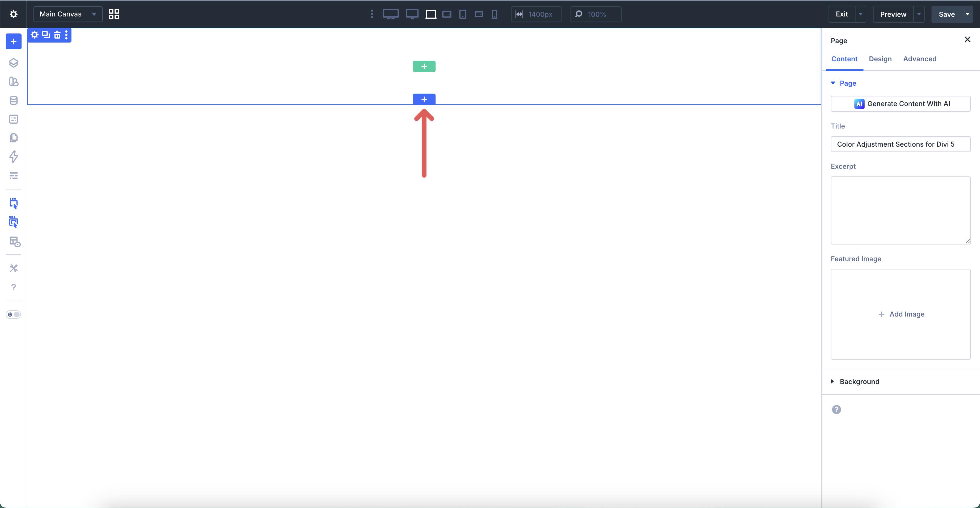Duplicate the section using the copy icon
980x508 pixels.
[46, 35]
